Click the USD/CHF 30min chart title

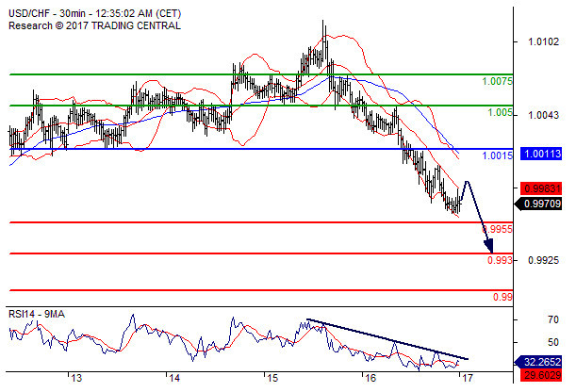(95, 13)
